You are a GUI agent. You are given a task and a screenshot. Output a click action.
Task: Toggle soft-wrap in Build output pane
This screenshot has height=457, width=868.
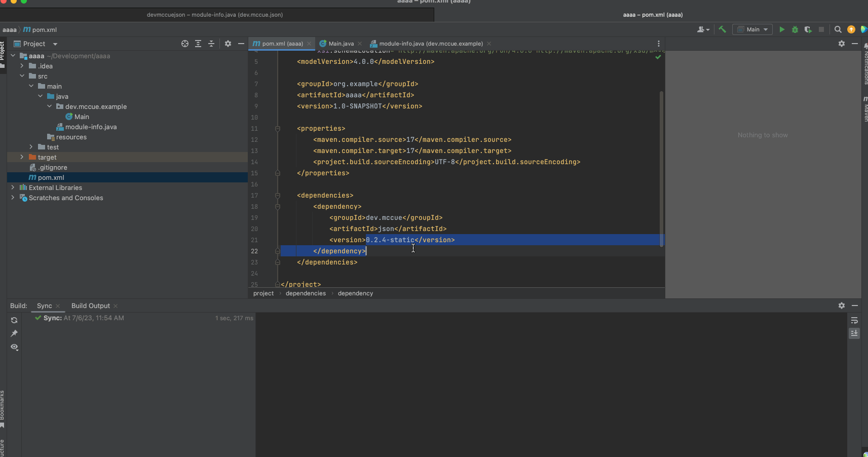[x=854, y=320]
